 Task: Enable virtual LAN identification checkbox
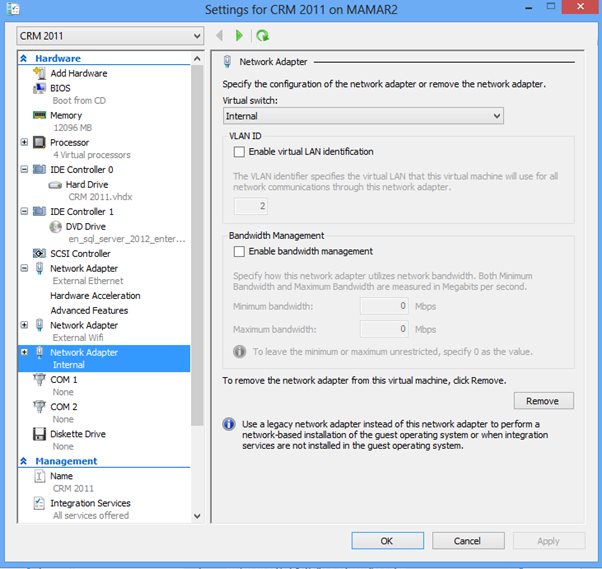(x=239, y=152)
